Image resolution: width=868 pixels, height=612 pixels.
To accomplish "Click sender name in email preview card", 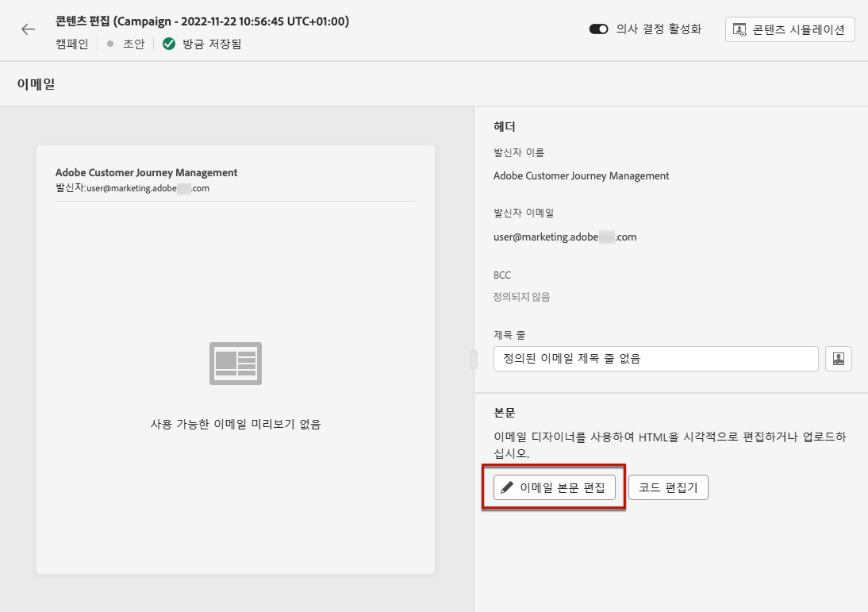I will pos(146,173).
